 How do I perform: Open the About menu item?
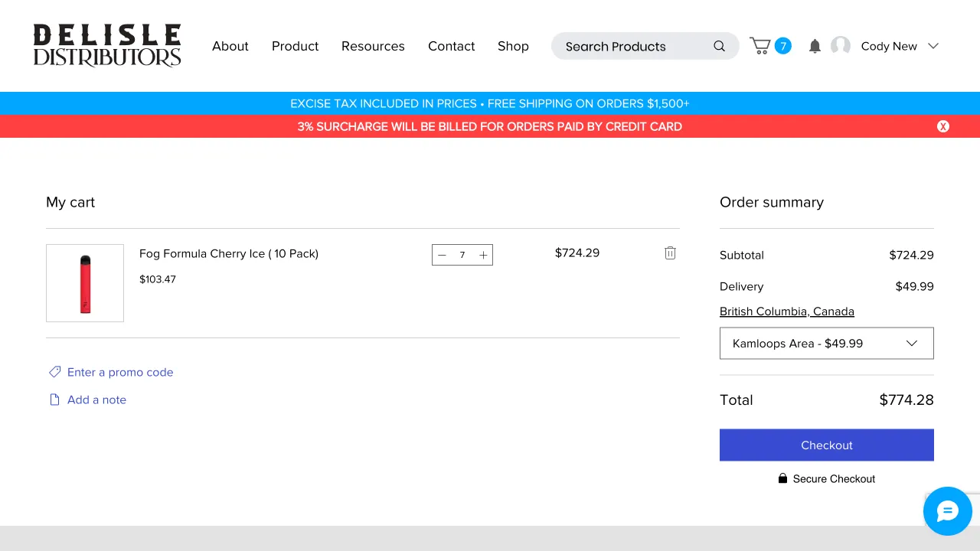(x=230, y=46)
